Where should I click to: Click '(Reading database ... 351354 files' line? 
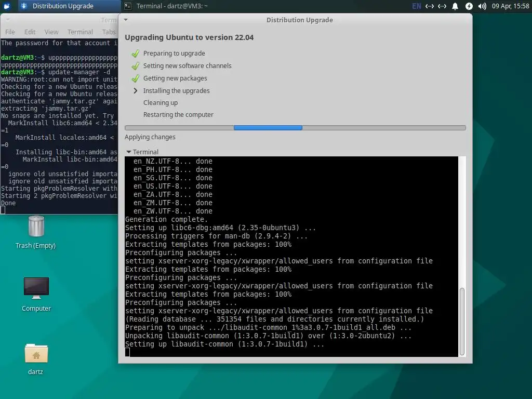[274, 320]
